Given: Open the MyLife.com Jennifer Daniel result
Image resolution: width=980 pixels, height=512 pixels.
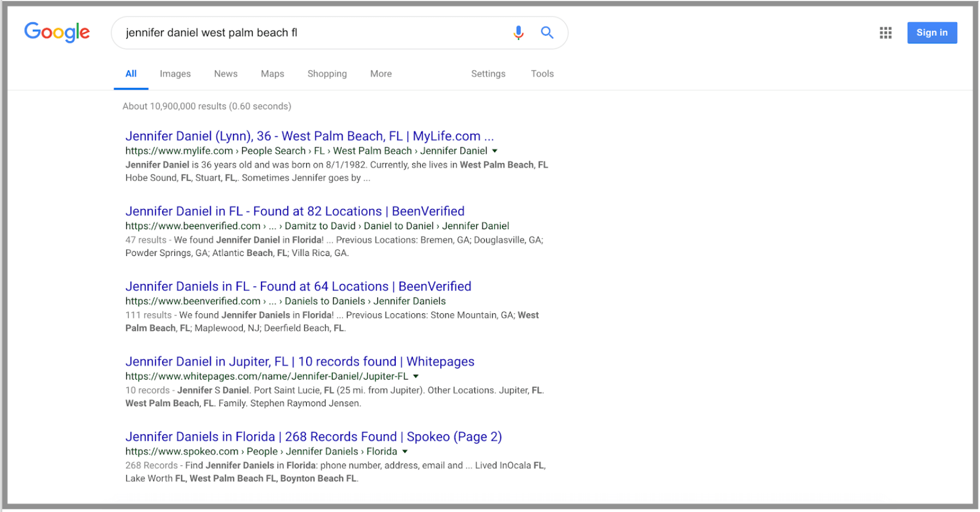Looking at the screenshot, I should [309, 136].
